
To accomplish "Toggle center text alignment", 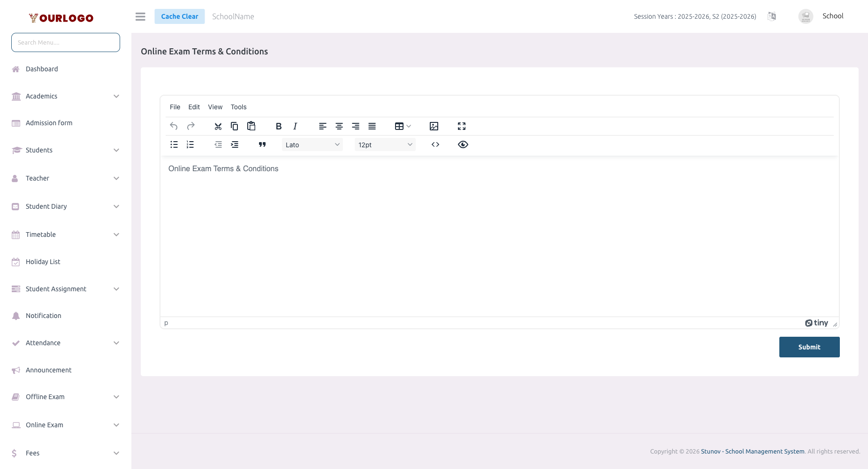I will (339, 126).
